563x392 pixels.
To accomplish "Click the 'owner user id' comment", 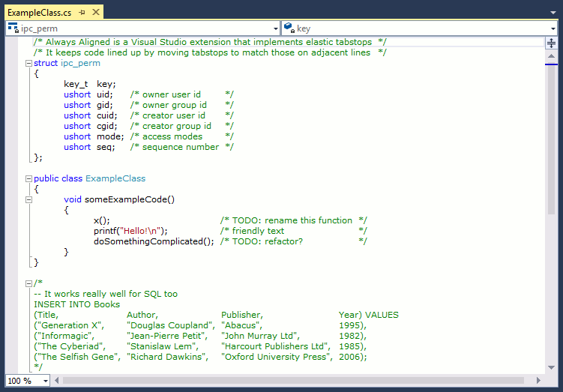I will click(x=171, y=94).
